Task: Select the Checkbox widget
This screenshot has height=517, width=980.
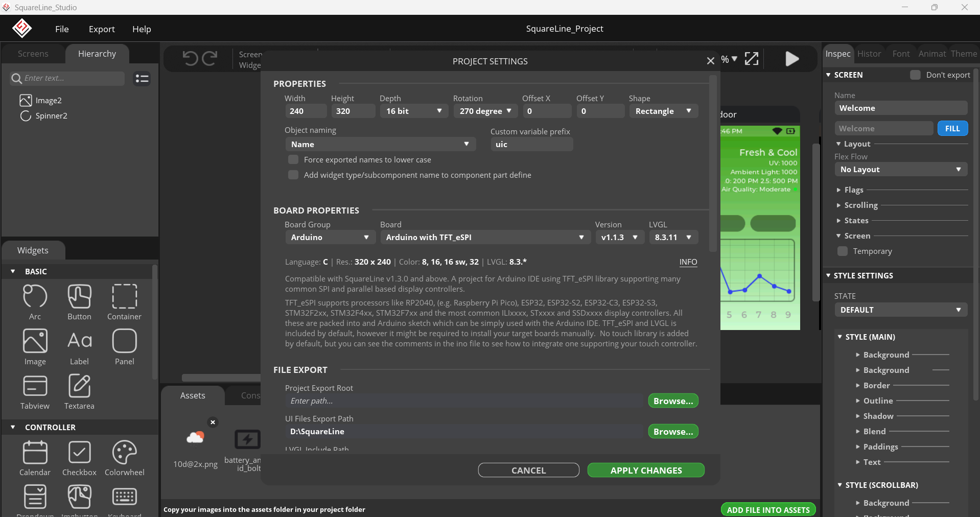Action: pos(79,458)
